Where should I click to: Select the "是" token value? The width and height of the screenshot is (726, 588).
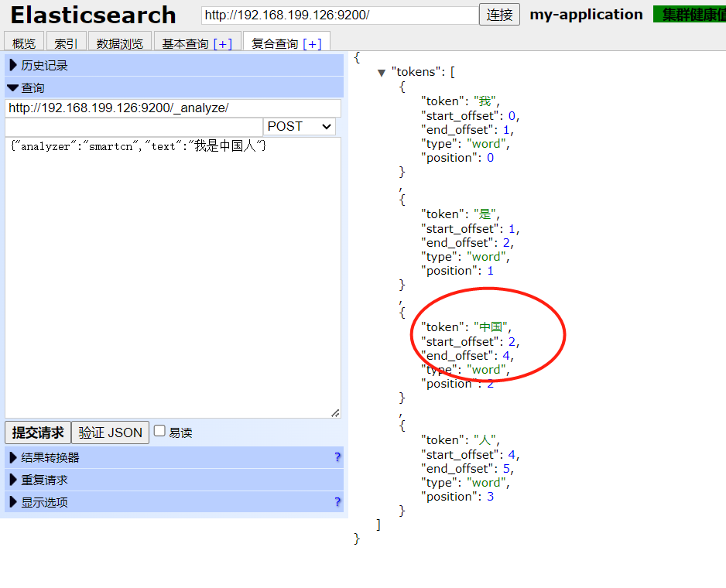(x=485, y=214)
